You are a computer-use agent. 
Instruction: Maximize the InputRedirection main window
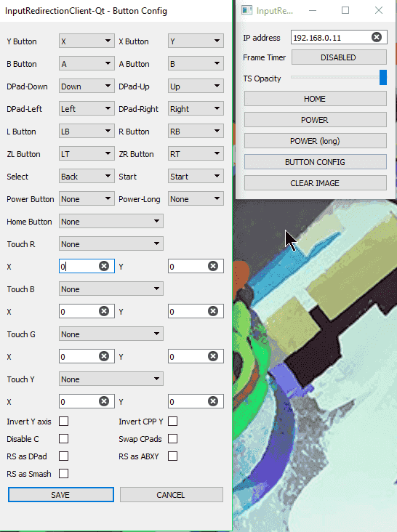click(x=345, y=10)
